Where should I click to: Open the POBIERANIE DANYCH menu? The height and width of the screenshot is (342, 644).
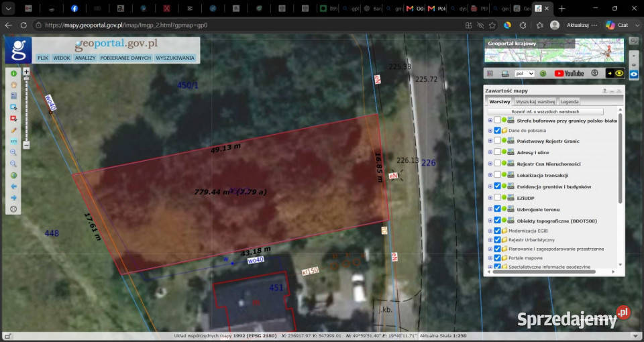(x=125, y=58)
